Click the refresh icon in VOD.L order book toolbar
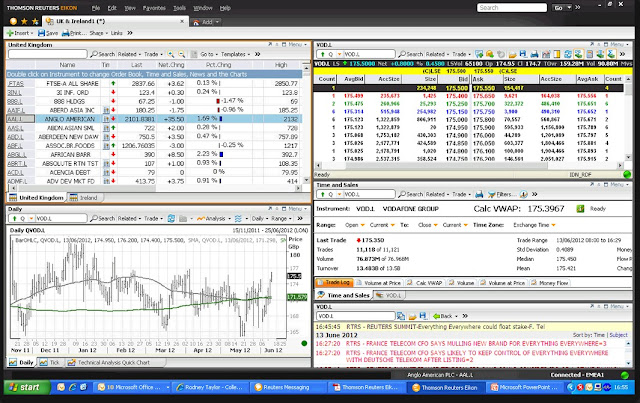The width and height of the screenshot is (640, 403). (x=567, y=54)
